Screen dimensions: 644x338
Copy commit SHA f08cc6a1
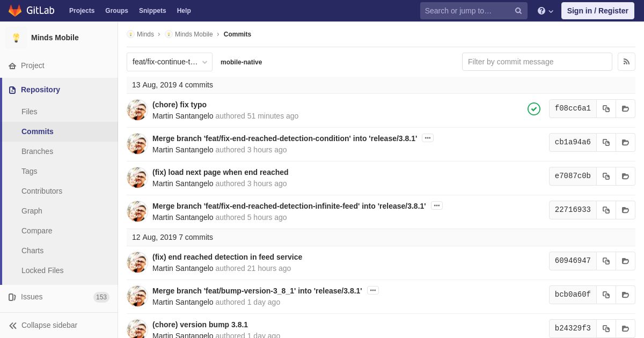click(x=606, y=108)
